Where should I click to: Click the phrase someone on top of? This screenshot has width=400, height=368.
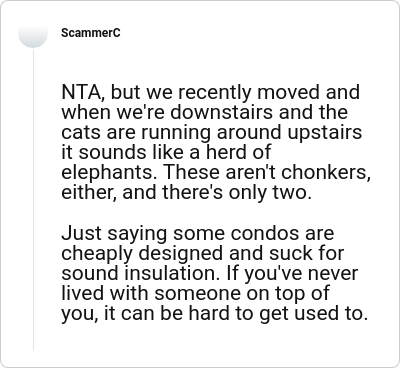tap(242, 293)
